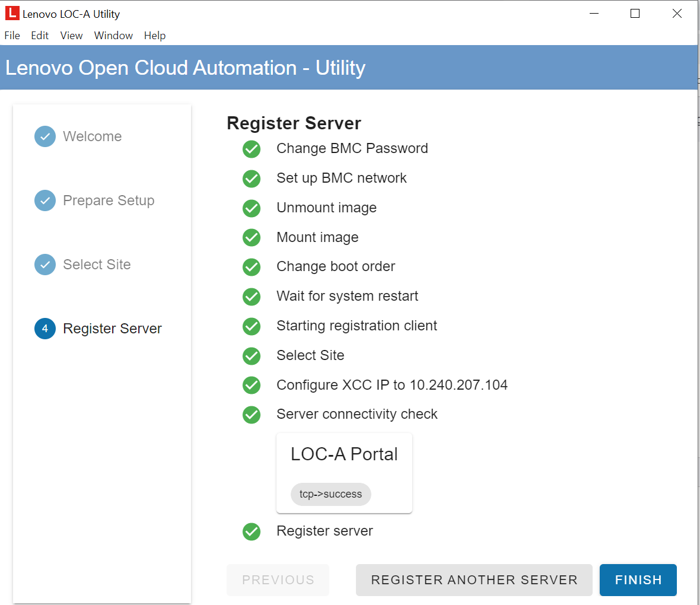700x605 pixels.
Task: Click the Register server task text
Action: pyautogui.click(x=324, y=531)
